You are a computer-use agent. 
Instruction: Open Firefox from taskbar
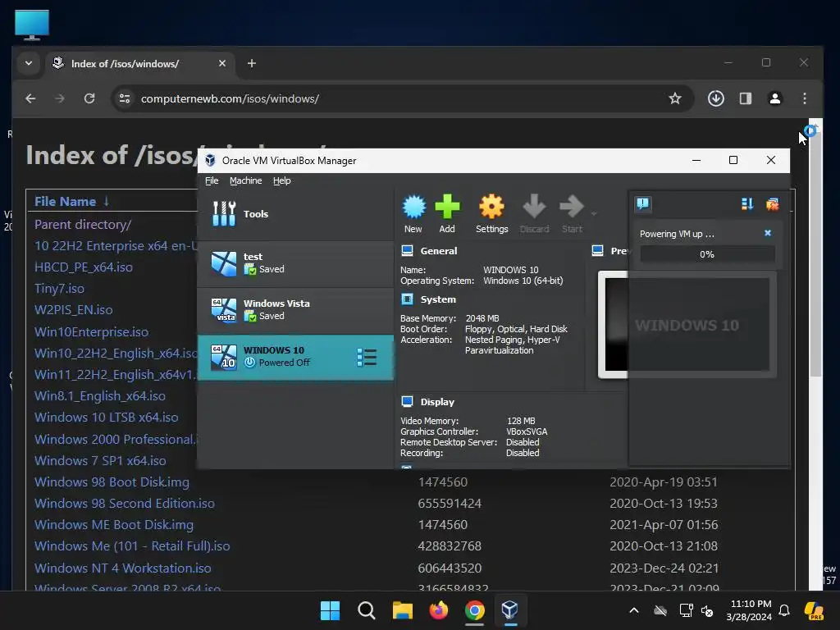[439, 610]
